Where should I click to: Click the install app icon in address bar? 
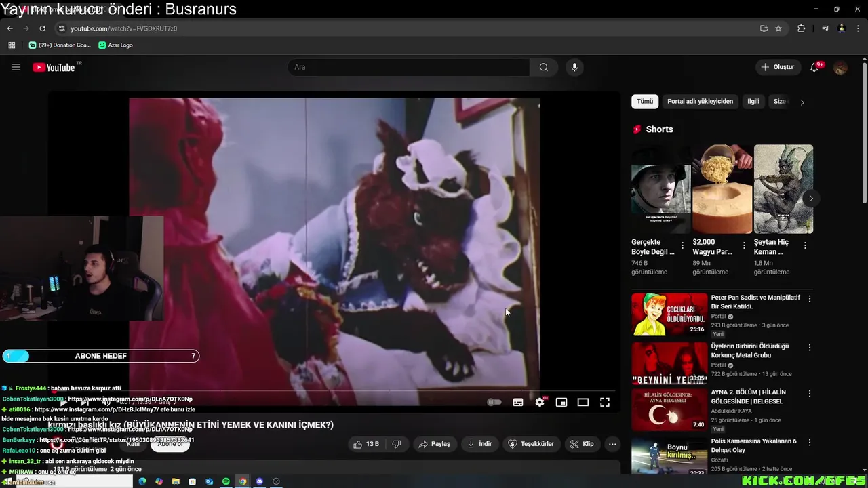click(x=764, y=28)
